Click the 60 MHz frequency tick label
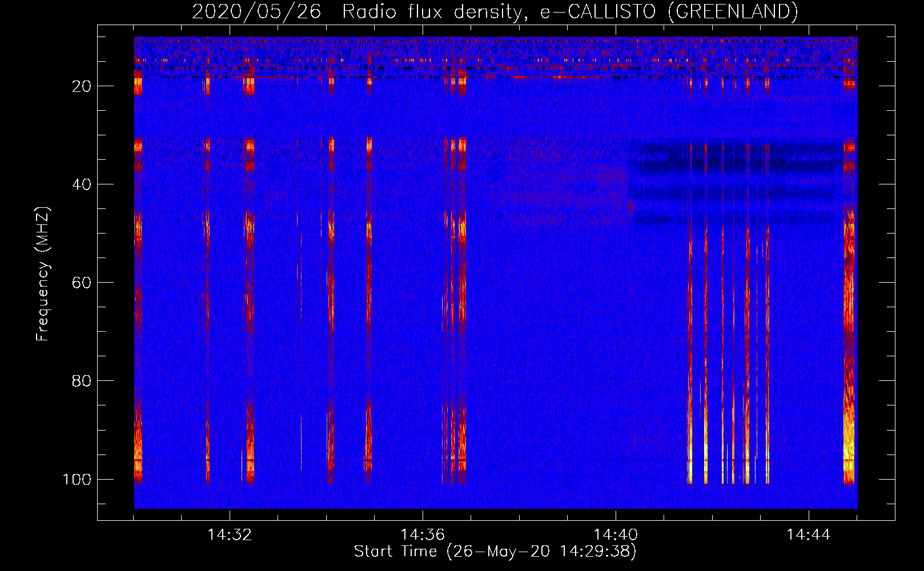The height and width of the screenshot is (571, 924). tap(82, 283)
